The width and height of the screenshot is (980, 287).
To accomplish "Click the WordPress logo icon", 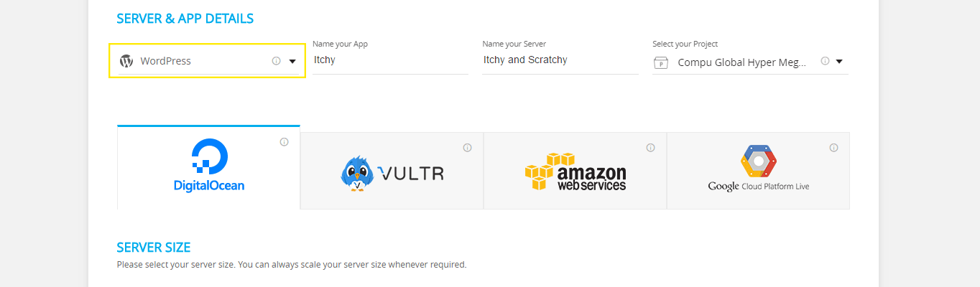I will (126, 61).
